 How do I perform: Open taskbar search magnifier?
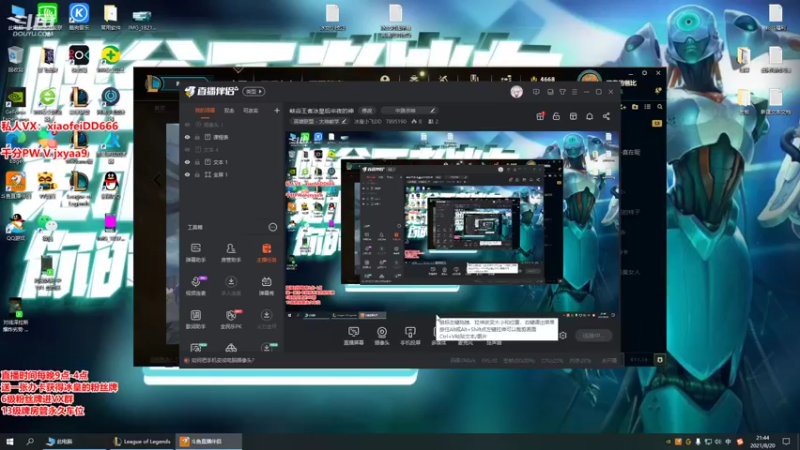(30, 441)
